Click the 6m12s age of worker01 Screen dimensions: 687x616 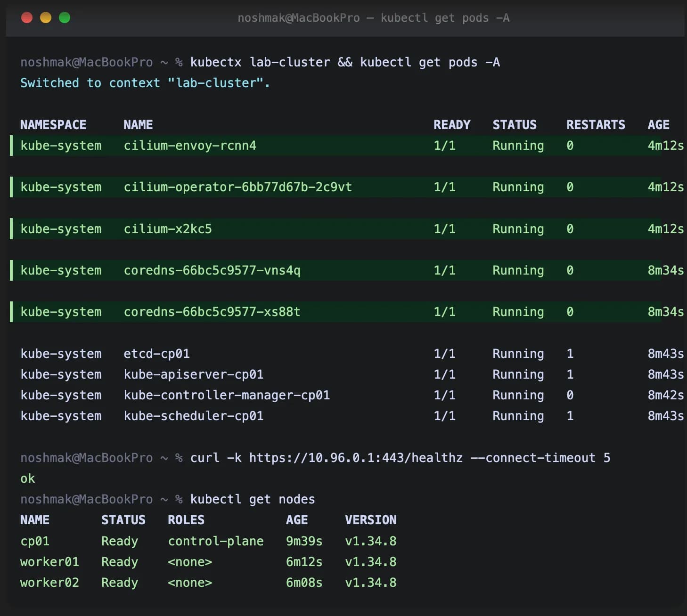(x=304, y=562)
